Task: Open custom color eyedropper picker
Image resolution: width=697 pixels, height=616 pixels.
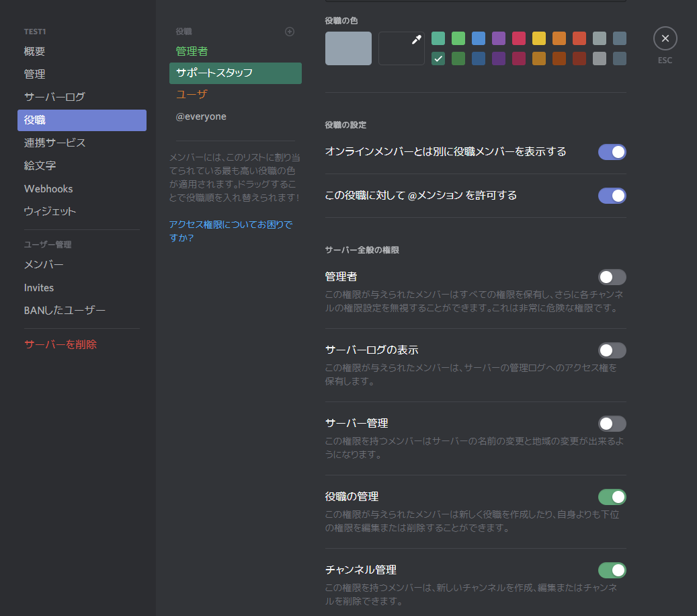Action: click(401, 48)
